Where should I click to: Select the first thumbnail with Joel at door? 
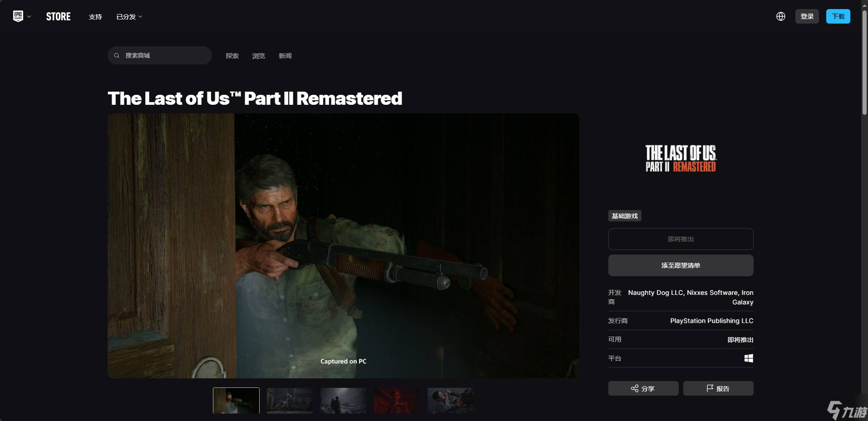(236, 401)
